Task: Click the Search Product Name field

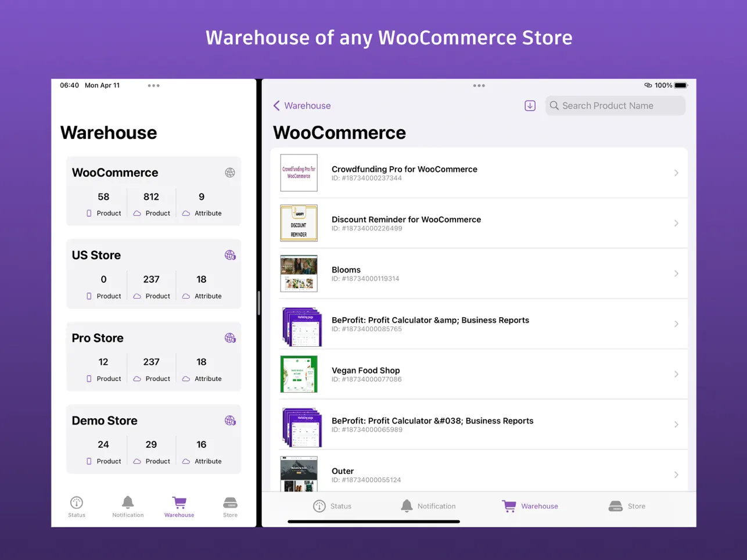Action: (x=616, y=106)
